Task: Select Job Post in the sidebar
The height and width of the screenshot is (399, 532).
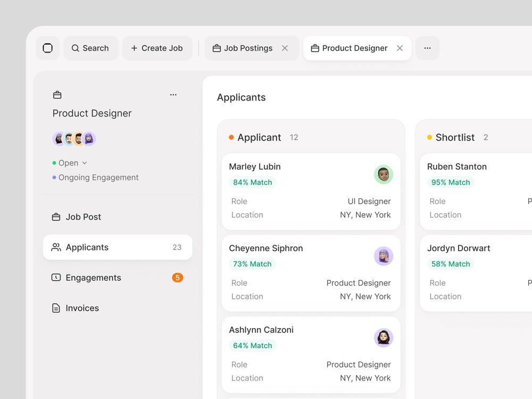Action: pos(118,217)
